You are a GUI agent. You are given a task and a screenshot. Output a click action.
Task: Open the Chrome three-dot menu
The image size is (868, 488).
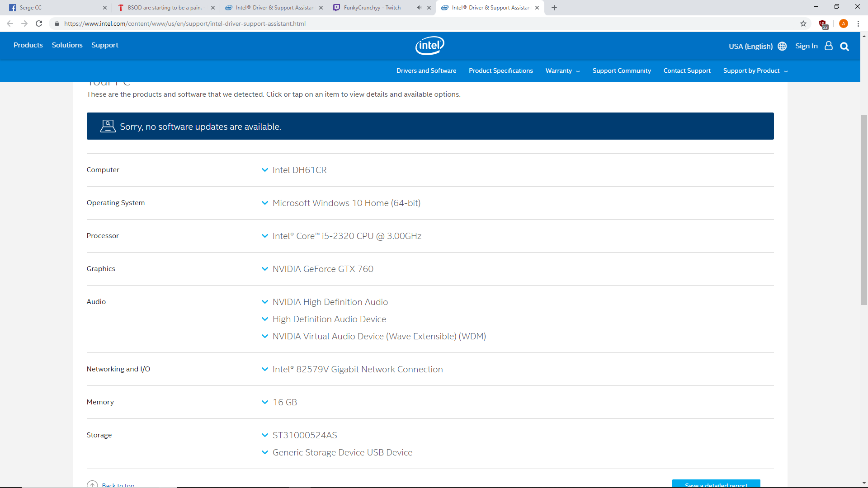(x=858, y=23)
